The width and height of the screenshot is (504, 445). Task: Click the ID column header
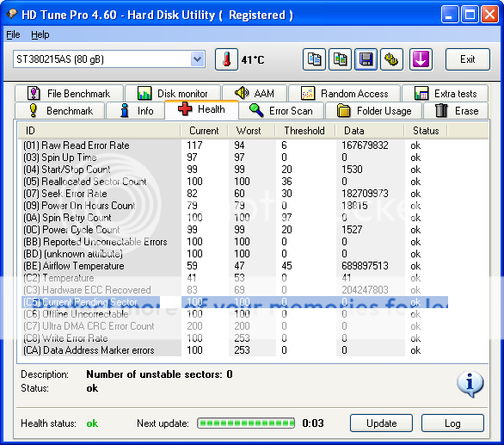click(x=99, y=131)
